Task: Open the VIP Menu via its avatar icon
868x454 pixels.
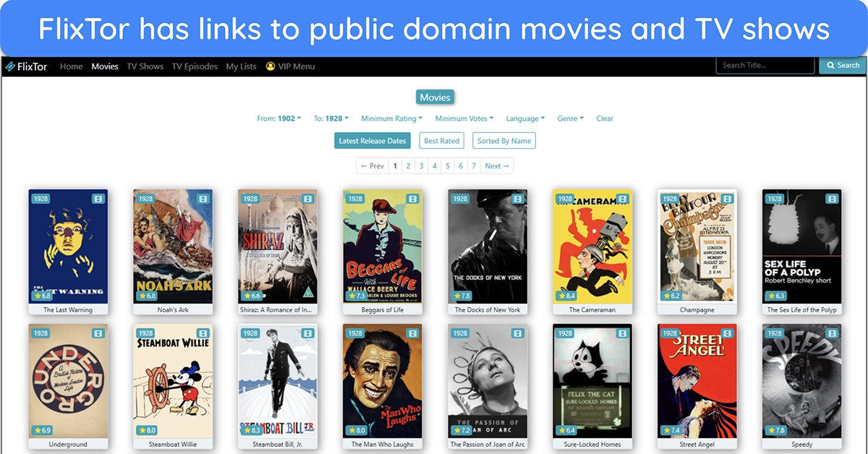Action: (x=269, y=66)
